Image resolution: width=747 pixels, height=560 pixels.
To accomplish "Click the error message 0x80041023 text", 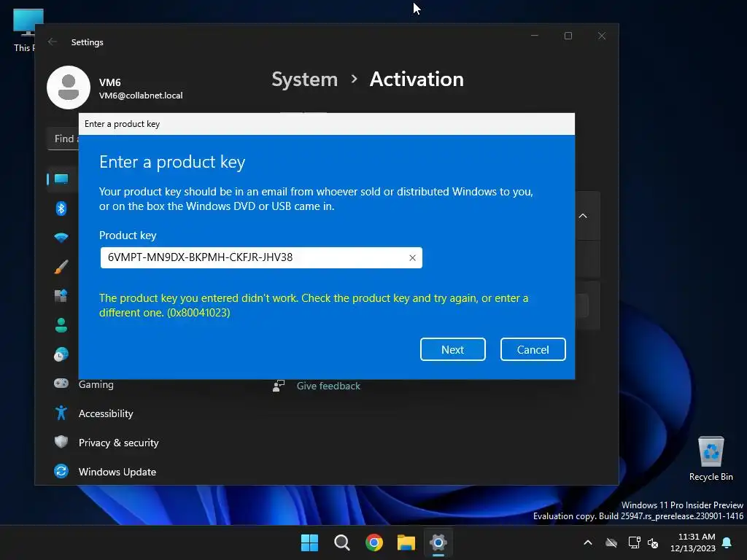I will [x=314, y=306].
